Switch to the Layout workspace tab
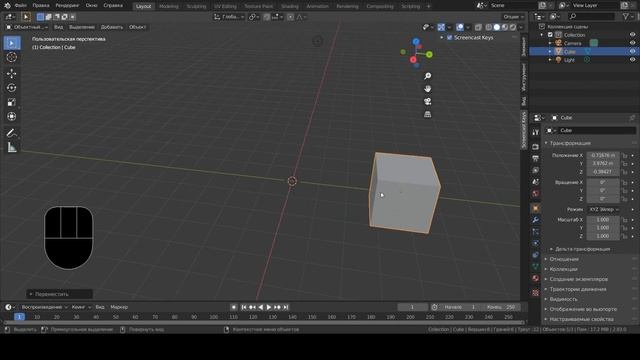 143,6
